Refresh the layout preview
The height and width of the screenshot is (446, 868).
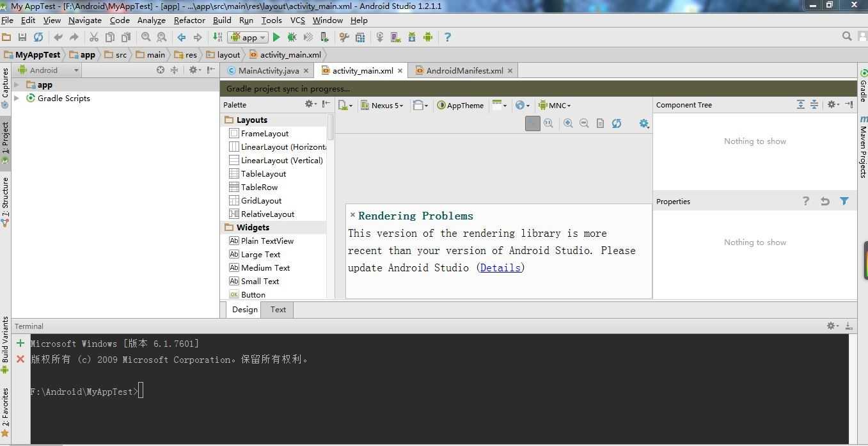(617, 123)
